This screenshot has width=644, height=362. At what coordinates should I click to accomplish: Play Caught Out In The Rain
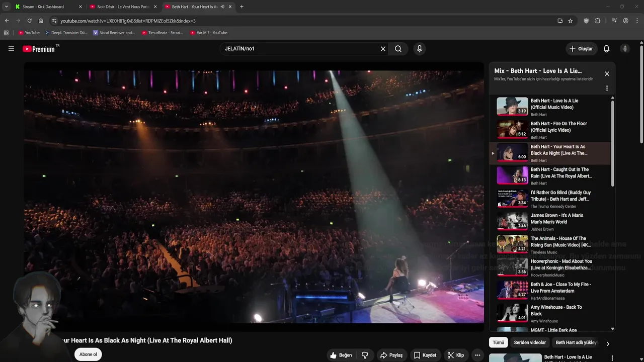coord(550,176)
